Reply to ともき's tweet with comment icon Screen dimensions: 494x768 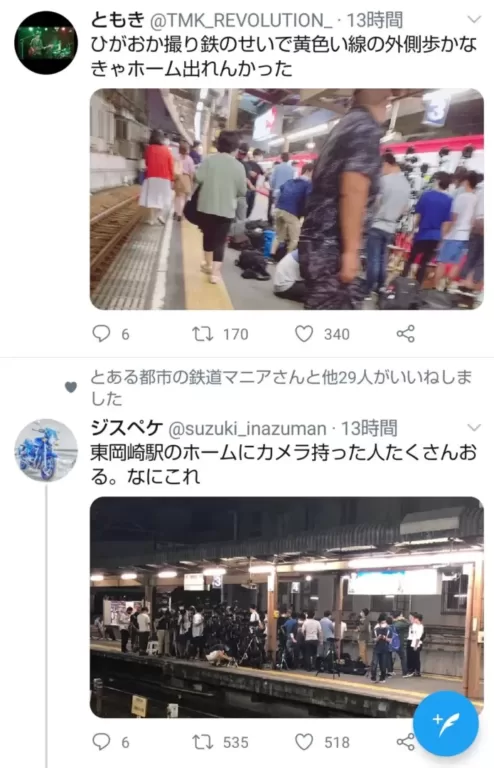(x=101, y=334)
